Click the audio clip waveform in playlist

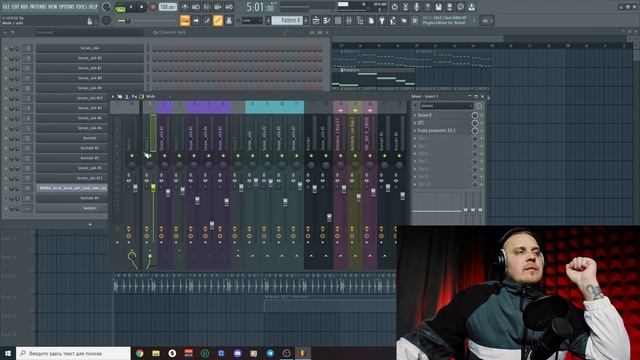pos(255,286)
